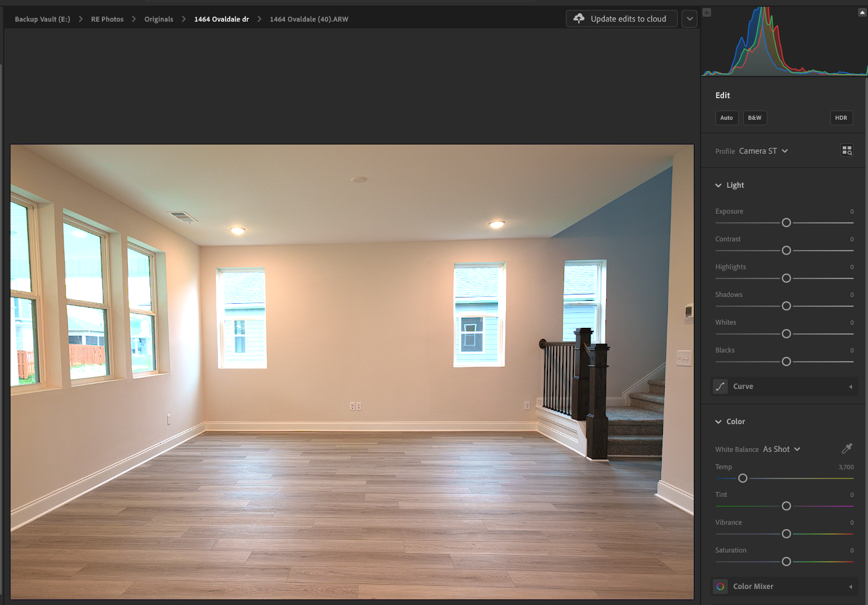Click the Temp slider handle

pos(742,478)
